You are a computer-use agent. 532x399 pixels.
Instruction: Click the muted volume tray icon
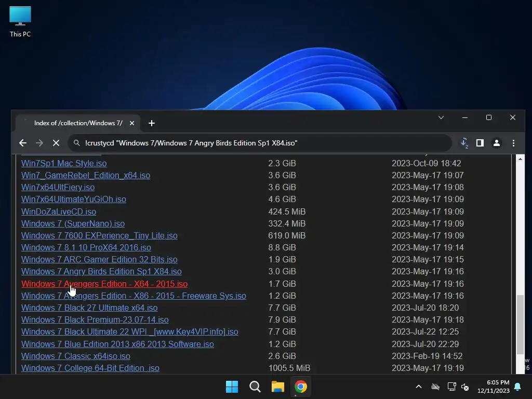(x=465, y=387)
